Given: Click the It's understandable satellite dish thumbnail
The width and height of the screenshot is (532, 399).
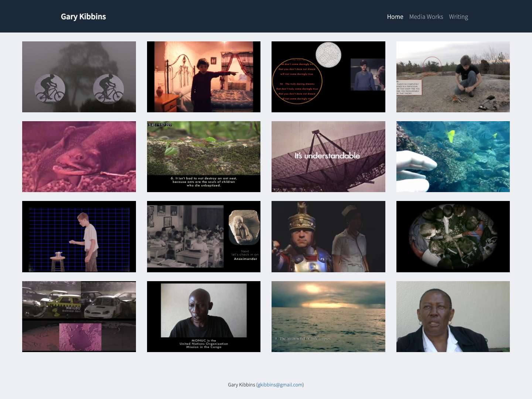Looking at the screenshot, I should point(328,156).
